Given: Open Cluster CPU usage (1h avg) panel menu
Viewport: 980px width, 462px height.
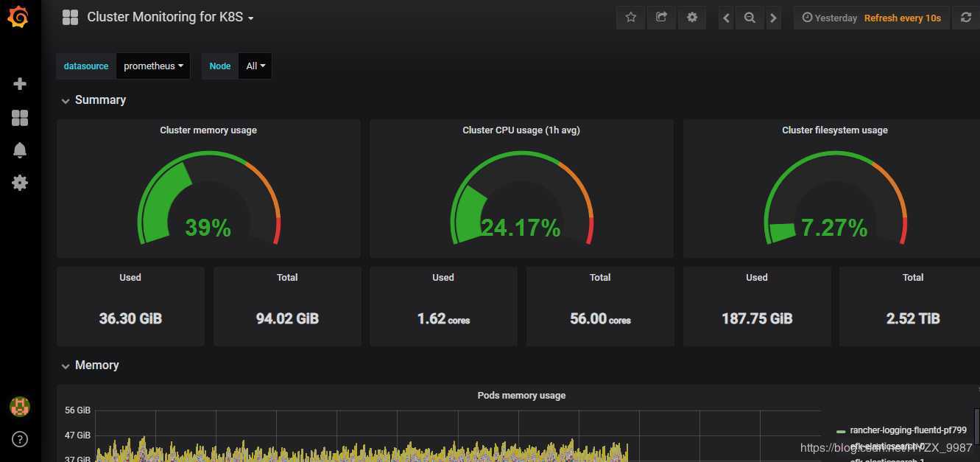Looking at the screenshot, I should point(521,130).
